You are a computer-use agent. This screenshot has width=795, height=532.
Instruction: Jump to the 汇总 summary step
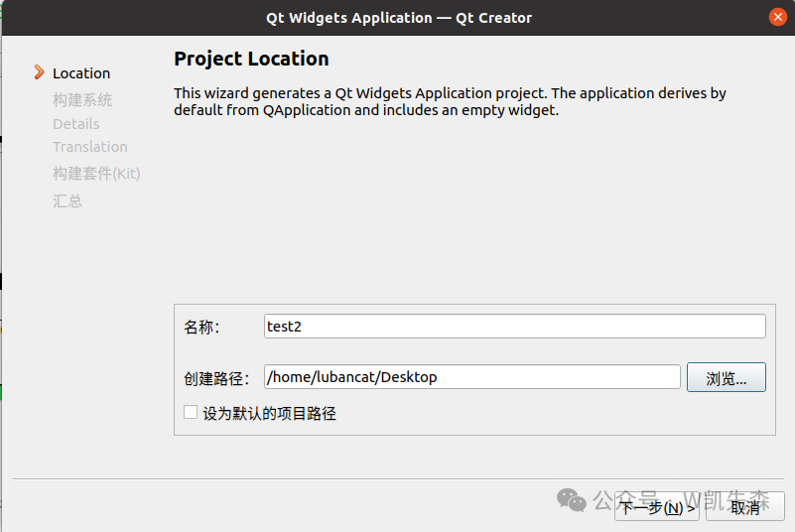coord(67,201)
